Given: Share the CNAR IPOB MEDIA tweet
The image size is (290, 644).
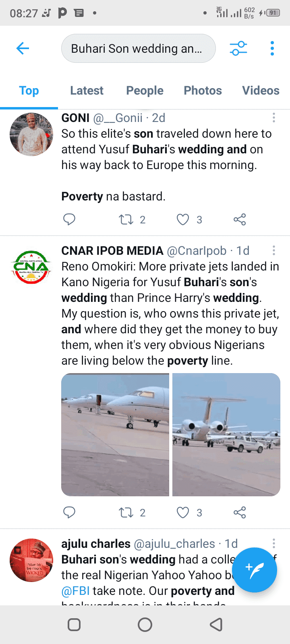Looking at the screenshot, I should point(240,512).
